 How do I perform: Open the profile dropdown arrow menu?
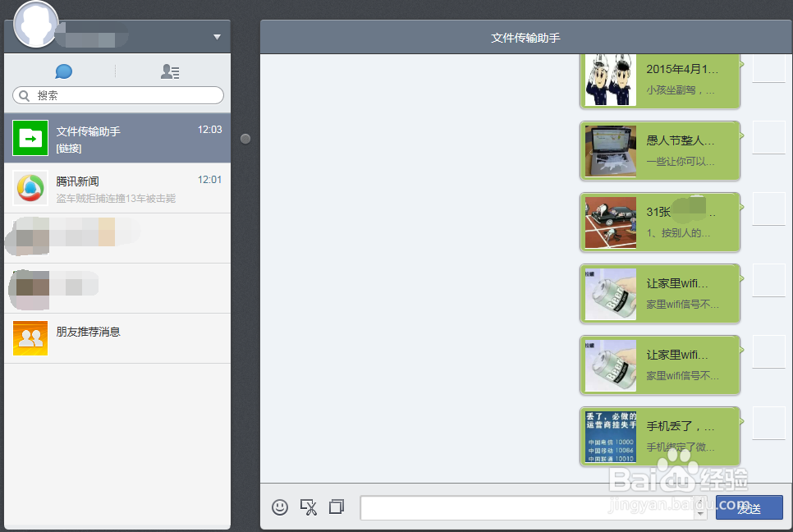[x=217, y=37]
